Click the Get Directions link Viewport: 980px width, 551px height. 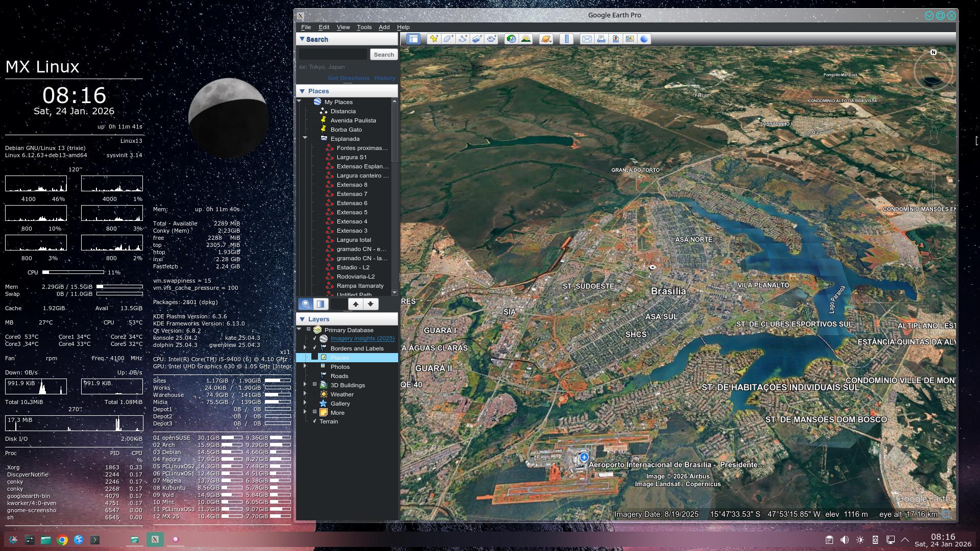click(348, 78)
